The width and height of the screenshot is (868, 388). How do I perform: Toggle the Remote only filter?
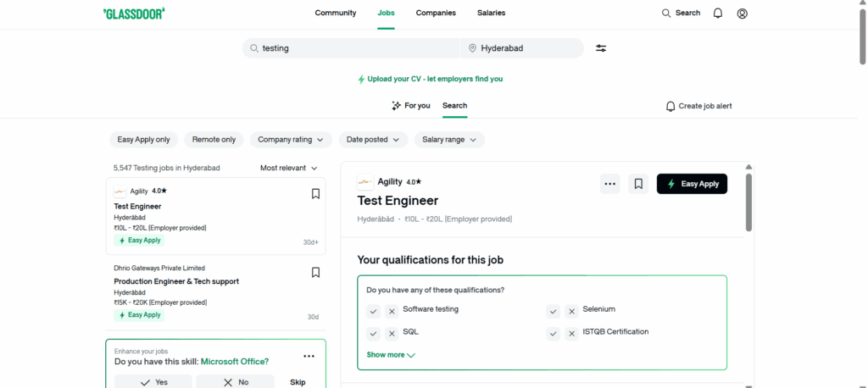pyautogui.click(x=214, y=140)
